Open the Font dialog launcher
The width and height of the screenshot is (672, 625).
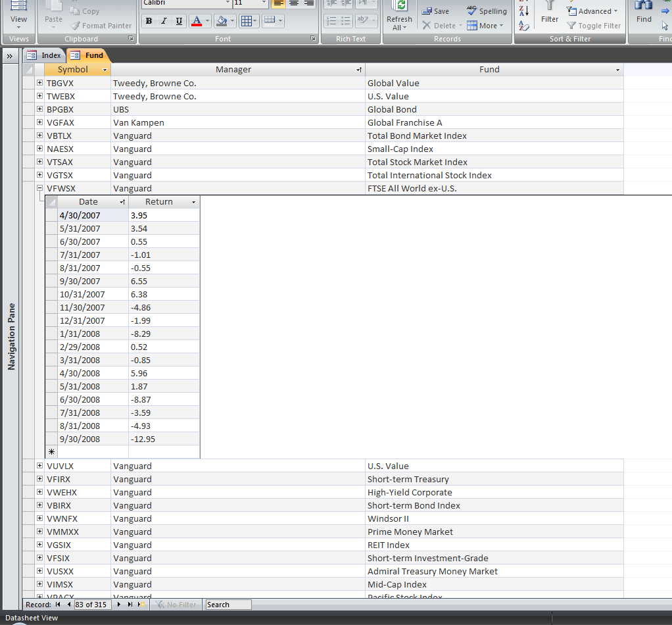[x=313, y=39]
